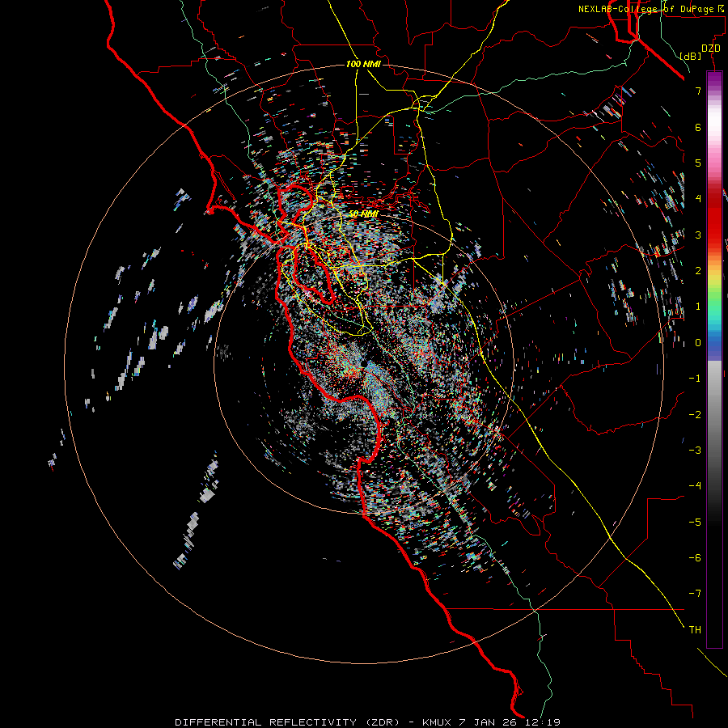728x728 pixels.
Task: Click the "TH" threshold label in the legend
Action: tap(695, 629)
